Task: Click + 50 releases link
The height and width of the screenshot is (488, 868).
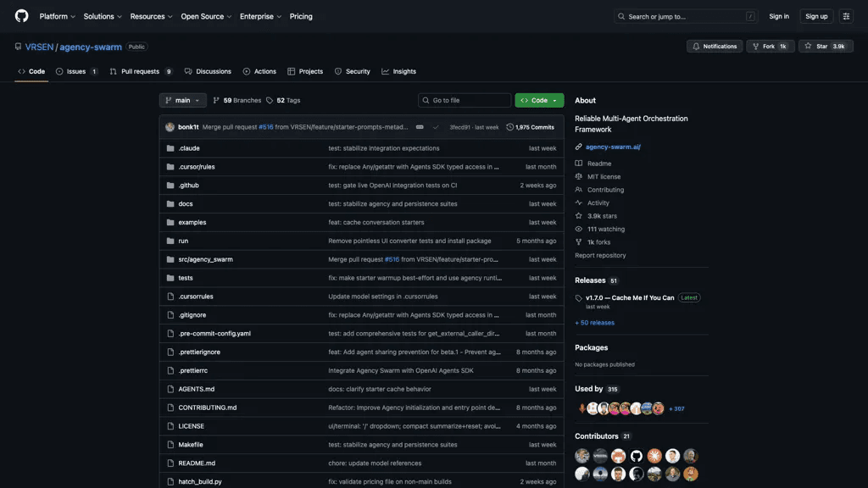Action: pyautogui.click(x=594, y=323)
